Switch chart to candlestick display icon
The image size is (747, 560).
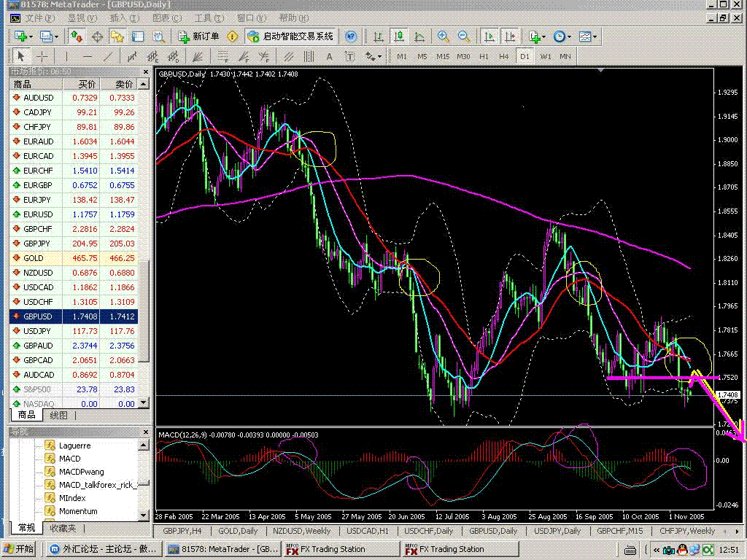[399, 36]
